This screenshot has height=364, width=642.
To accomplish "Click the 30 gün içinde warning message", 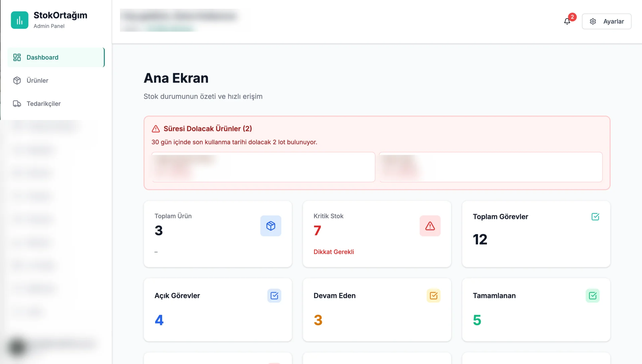I will 234,142.
